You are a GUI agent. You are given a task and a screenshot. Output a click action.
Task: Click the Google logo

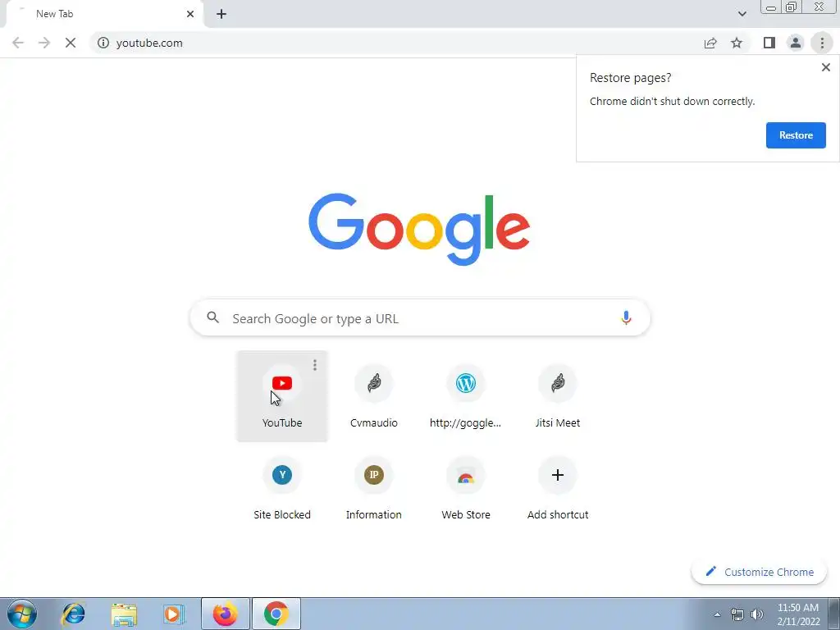pos(419,229)
